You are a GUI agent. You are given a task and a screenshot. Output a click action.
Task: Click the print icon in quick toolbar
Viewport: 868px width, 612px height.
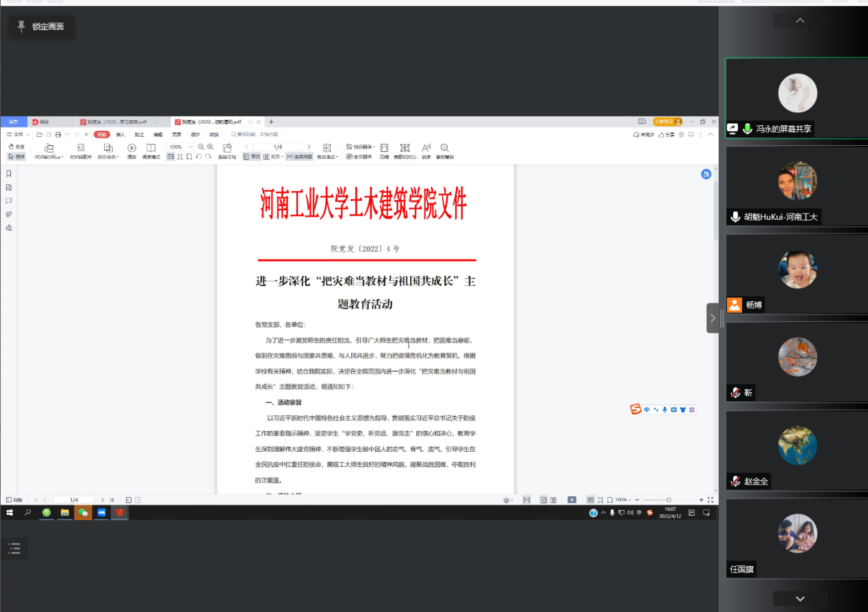click(x=58, y=135)
